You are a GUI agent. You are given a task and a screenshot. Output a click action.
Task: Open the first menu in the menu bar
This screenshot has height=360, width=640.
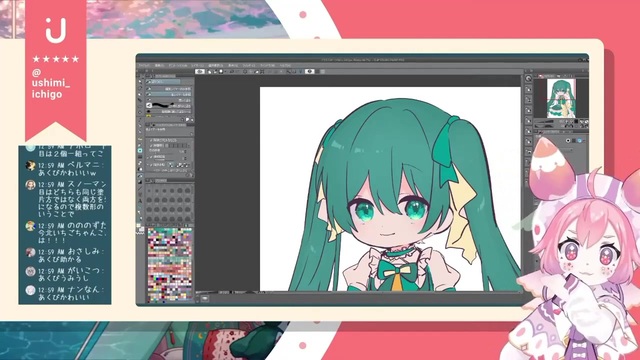[x=144, y=65]
